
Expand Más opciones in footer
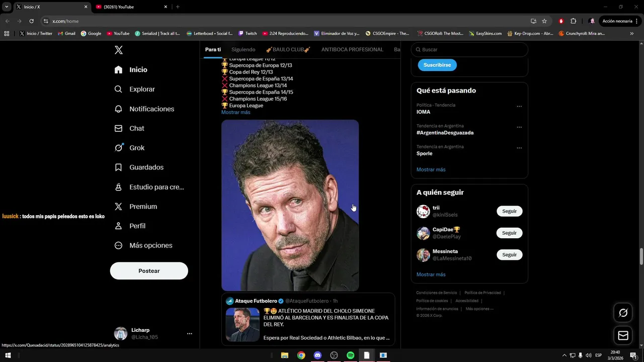pyautogui.click(x=479, y=309)
